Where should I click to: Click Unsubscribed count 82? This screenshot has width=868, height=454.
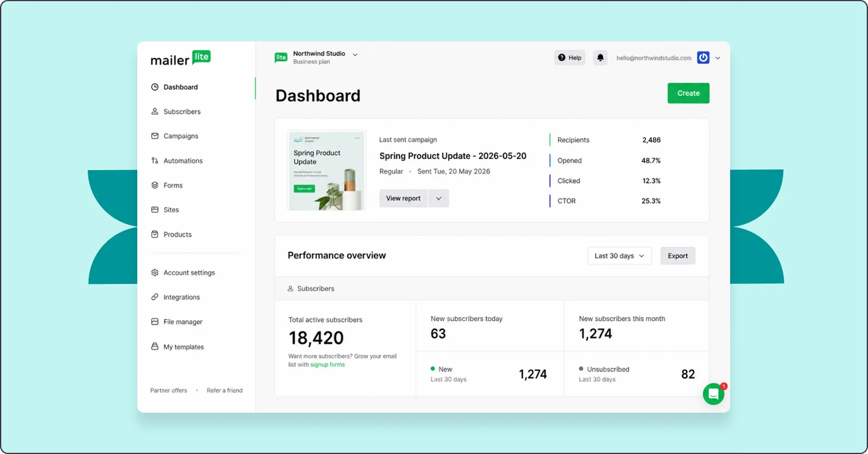tap(688, 374)
